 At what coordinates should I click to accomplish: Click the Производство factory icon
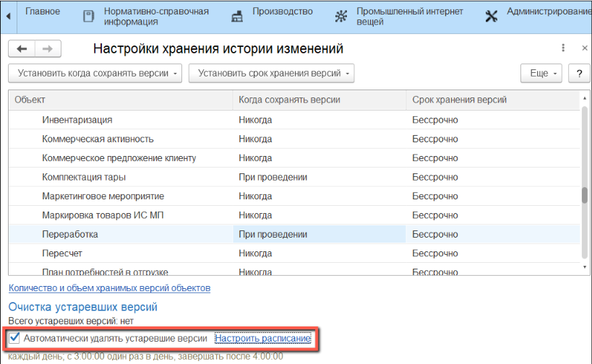click(x=237, y=16)
